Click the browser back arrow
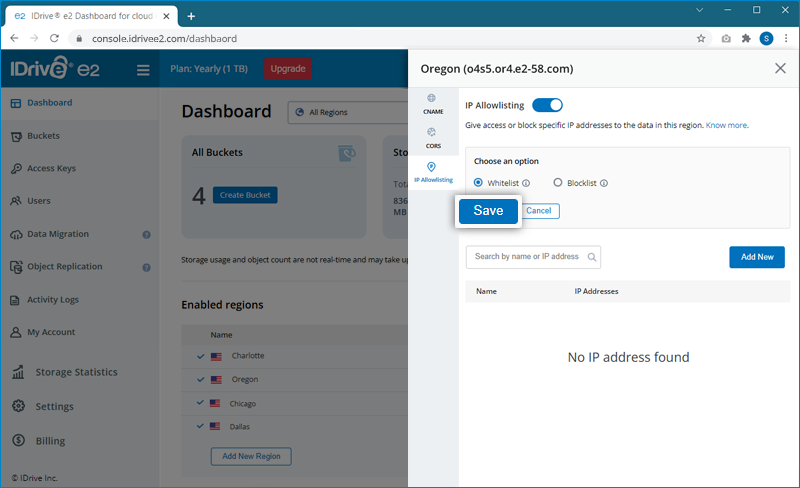This screenshot has width=800, height=488. pos(14,38)
